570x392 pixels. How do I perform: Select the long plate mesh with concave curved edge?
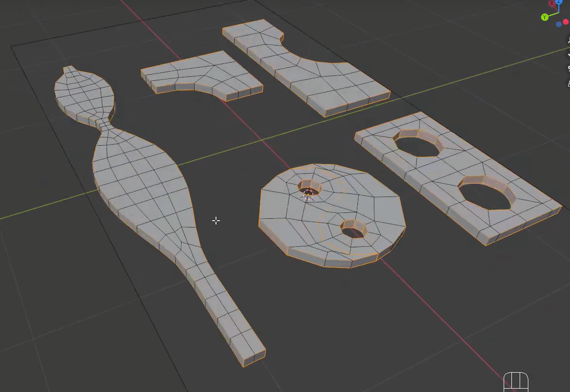pyautogui.click(x=306, y=69)
